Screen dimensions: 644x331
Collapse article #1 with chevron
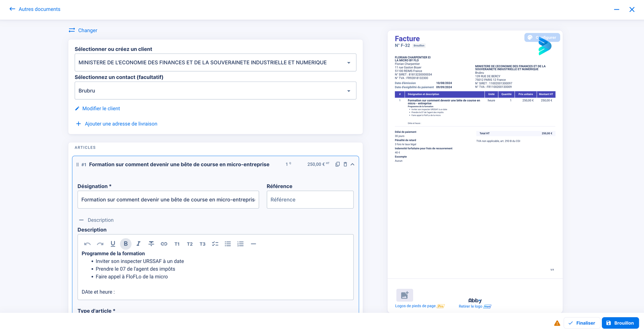pyautogui.click(x=353, y=164)
